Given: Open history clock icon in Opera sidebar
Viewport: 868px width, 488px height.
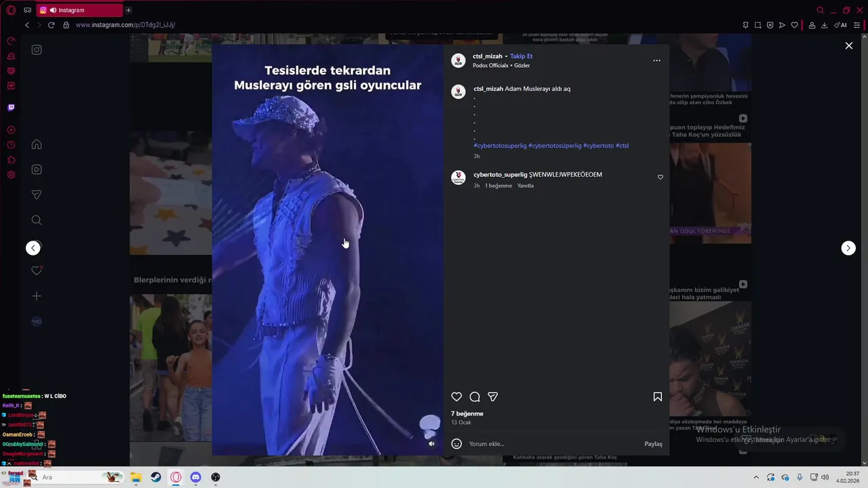Looking at the screenshot, I should (11, 145).
